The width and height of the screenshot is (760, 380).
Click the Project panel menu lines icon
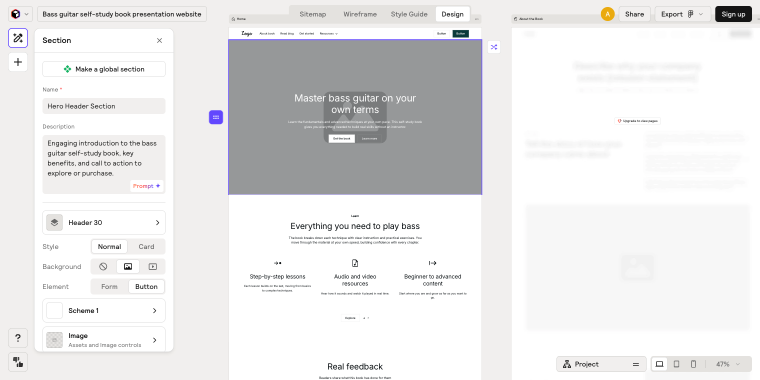click(x=636, y=364)
